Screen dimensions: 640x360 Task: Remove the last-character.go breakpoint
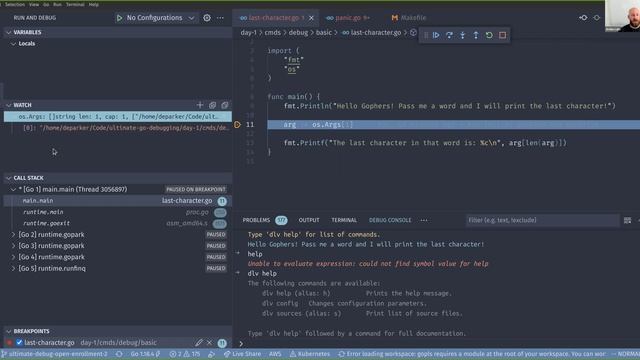[x=209, y=343]
